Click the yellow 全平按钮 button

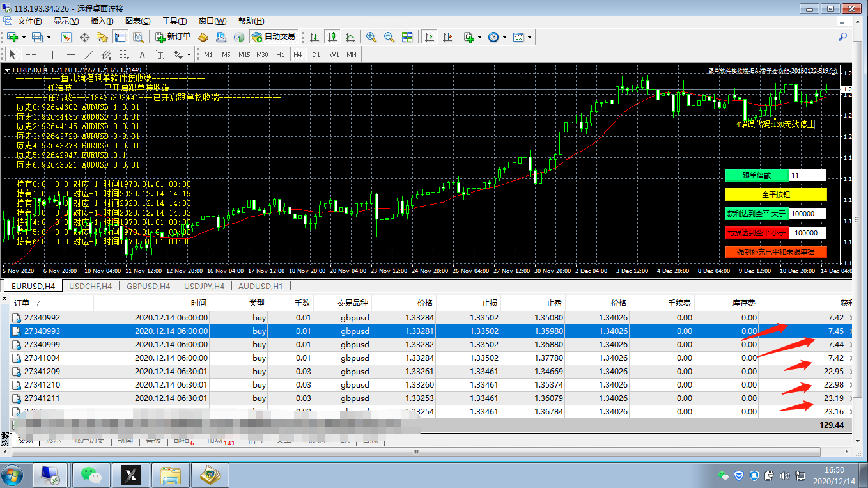(775, 194)
